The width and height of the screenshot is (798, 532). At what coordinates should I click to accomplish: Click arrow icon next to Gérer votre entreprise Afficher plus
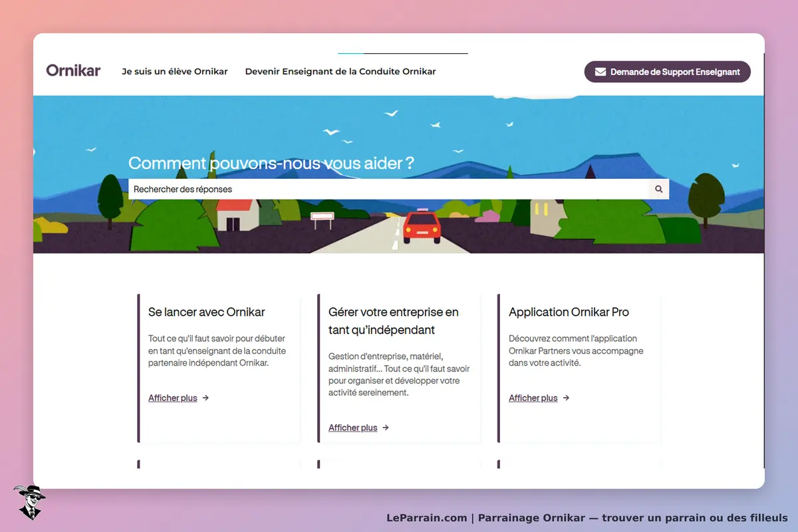[x=386, y=428]
